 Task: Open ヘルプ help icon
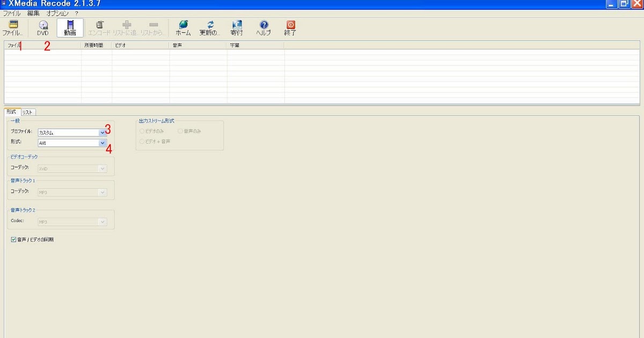tap(264, 28)
